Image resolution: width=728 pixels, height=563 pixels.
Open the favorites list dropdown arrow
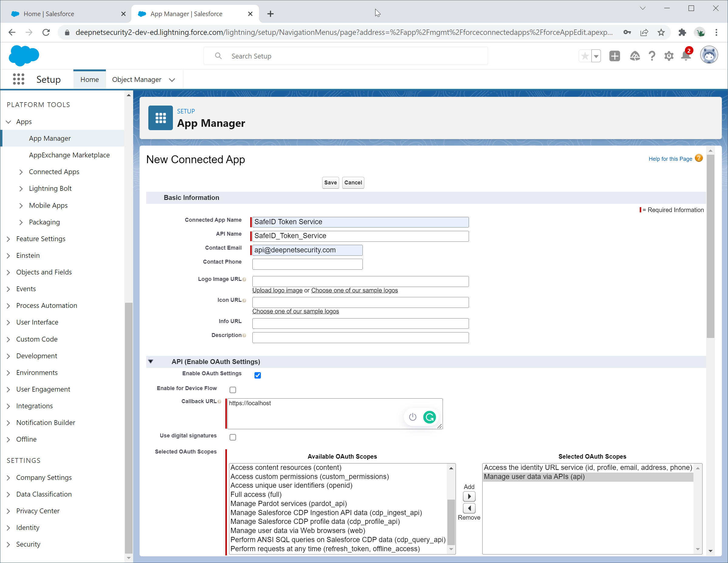click(596, 56)
